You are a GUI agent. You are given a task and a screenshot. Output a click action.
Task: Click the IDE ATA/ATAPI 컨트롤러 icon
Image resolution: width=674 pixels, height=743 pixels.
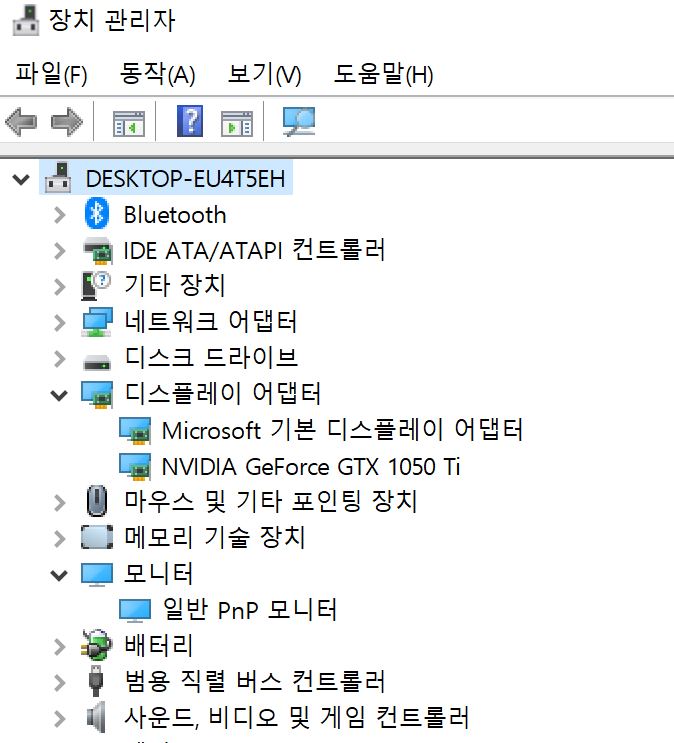pyautogui.click(x=98, y=251)
